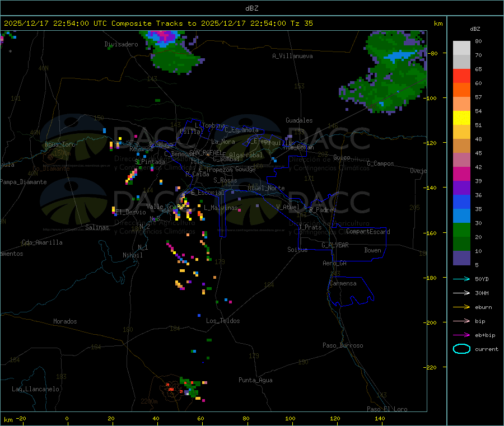This screenshot has width=504, height=426.
Task: Click the A_Villanueva map label
Action: (x=292, y=56)
